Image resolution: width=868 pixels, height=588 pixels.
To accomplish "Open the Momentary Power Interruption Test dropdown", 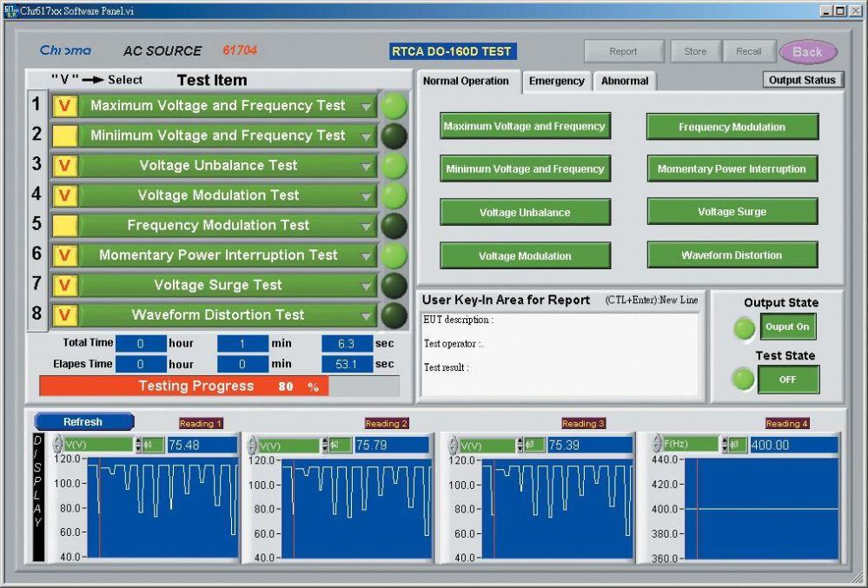I will pos(367,256).
